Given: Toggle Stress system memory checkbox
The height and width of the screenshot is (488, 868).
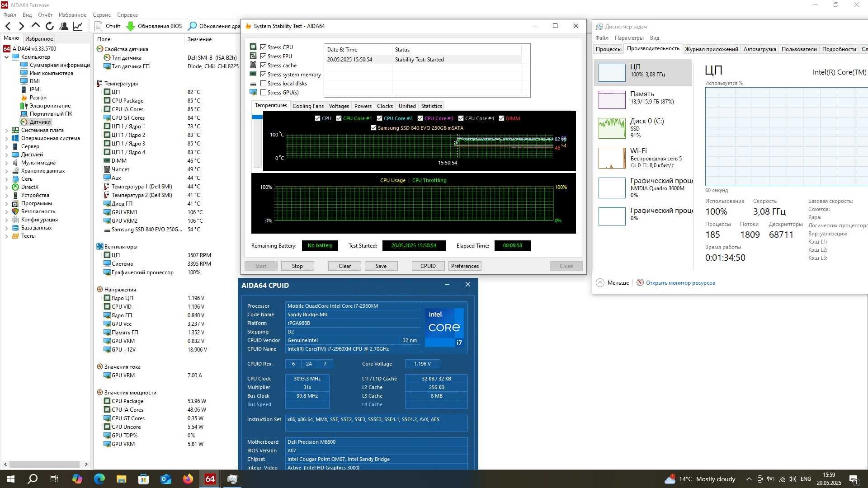Looking at the screenshot, I should tap(263, 74).
